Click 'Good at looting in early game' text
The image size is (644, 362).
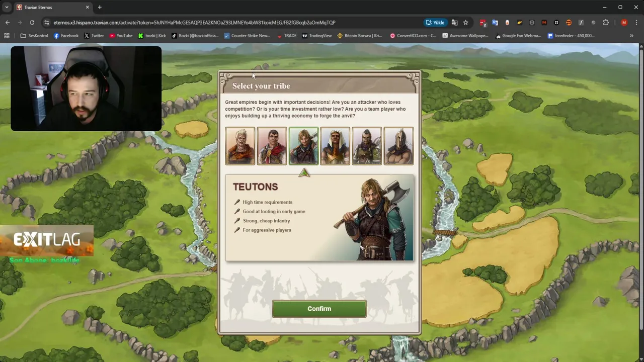pyautogui.click(x=274, y=211)
